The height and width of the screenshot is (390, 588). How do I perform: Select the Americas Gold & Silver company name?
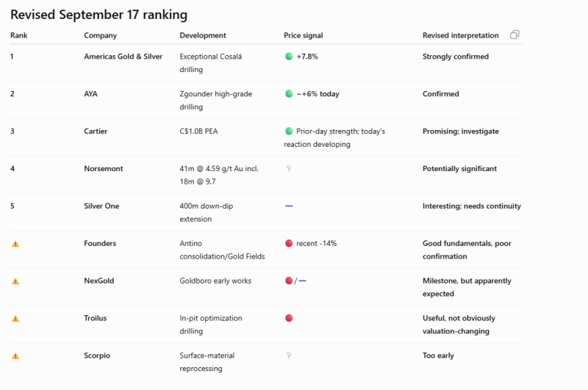click(x=123, y=57)
